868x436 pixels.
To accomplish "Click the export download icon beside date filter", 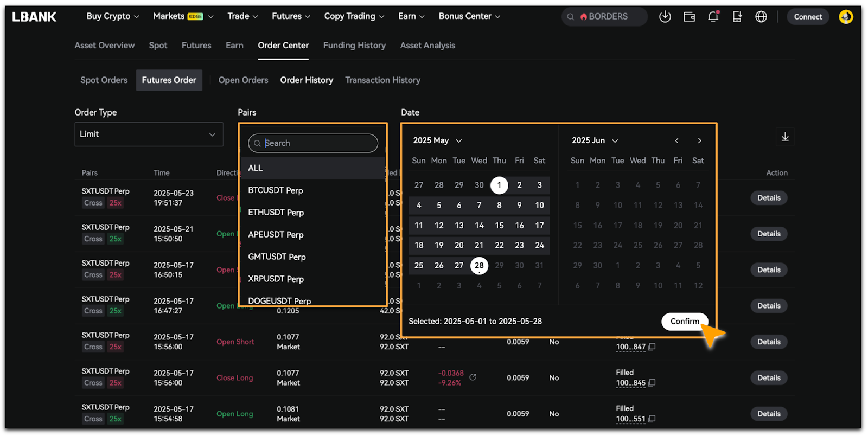I will pyautogui.click(x=784, y=137).
